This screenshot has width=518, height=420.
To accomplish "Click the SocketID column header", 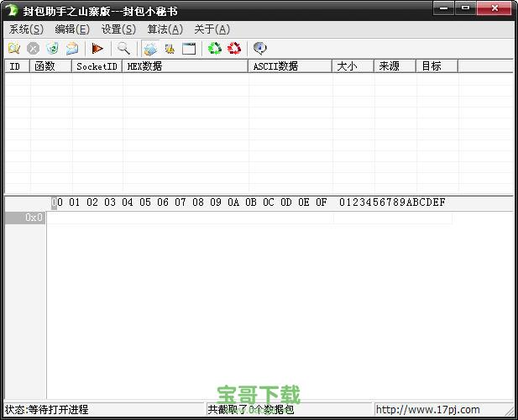I will tap(97, 66).
